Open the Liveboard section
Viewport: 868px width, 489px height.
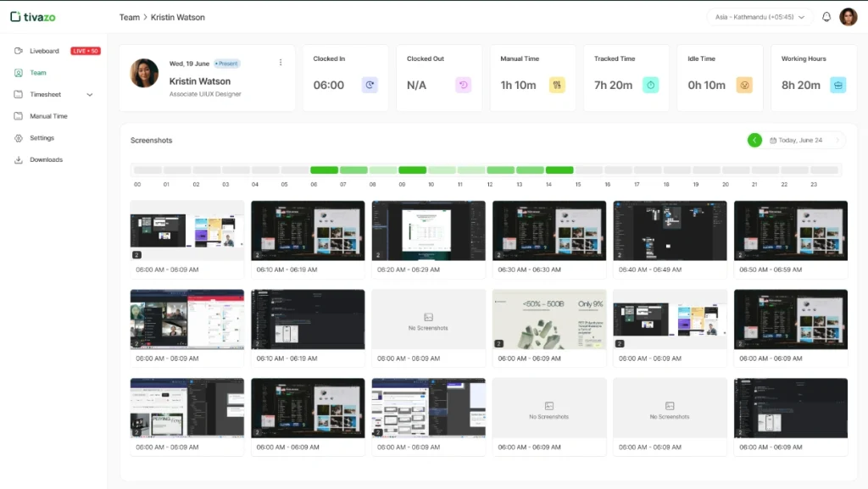coord(41,51)
